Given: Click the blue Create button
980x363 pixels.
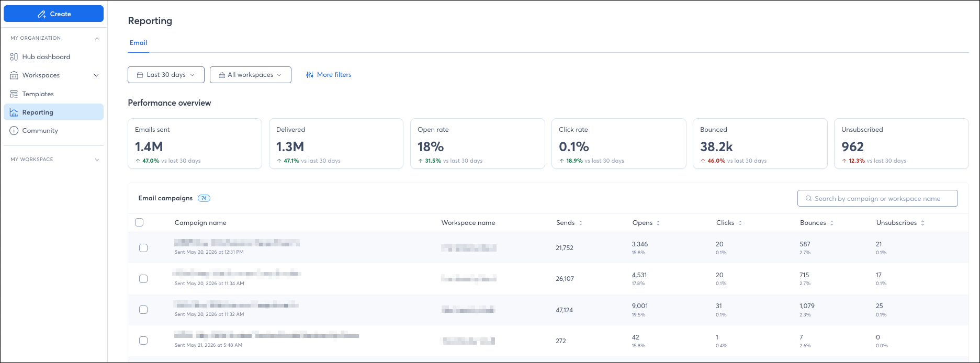Looking at the screenshot, I should [x=53, y=14].
